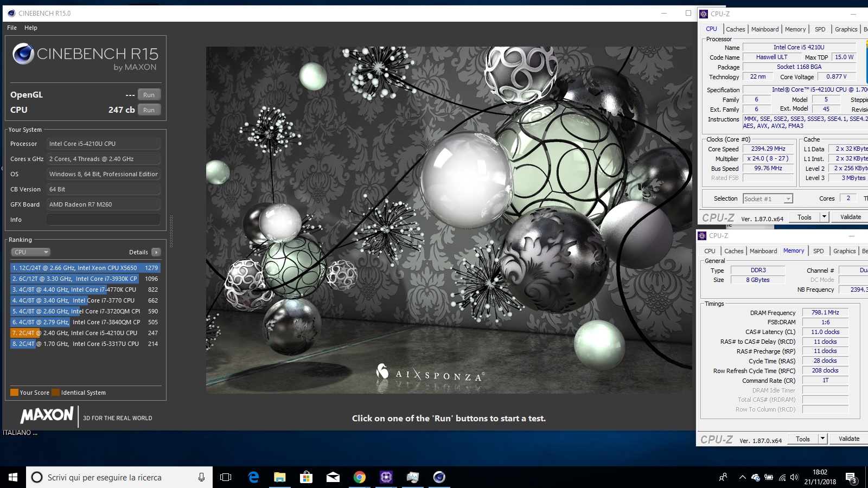Switch to Mainboard tab in upper CPU-Z window
The width and height of the screenshot is (868, 488).
pyautogui.click(x=765, y=29)
